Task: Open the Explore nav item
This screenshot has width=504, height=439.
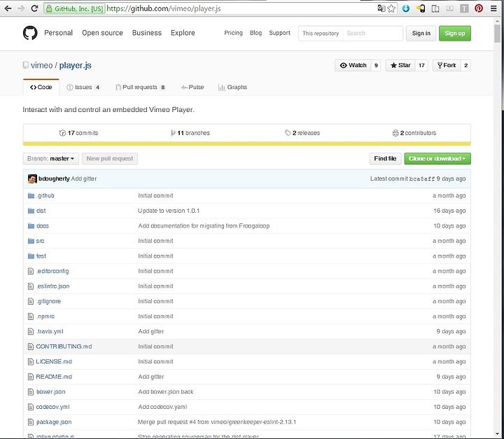Action: coord(183,33)
